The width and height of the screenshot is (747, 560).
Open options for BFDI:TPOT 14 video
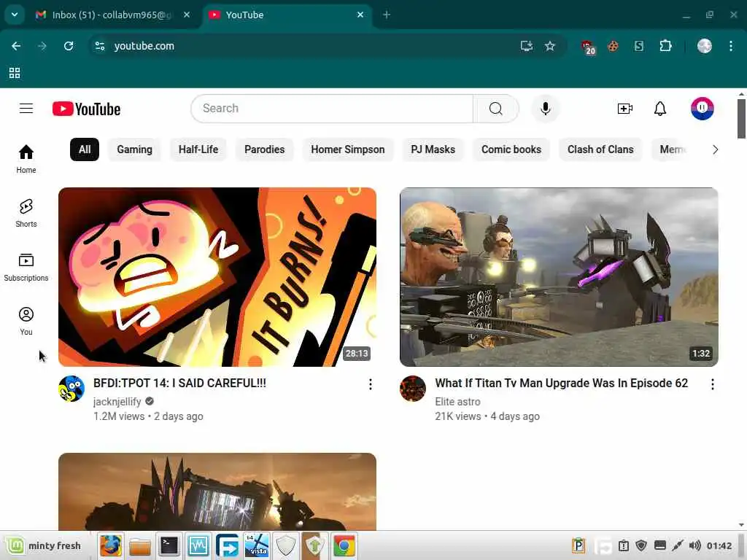[x=370, y=384]
